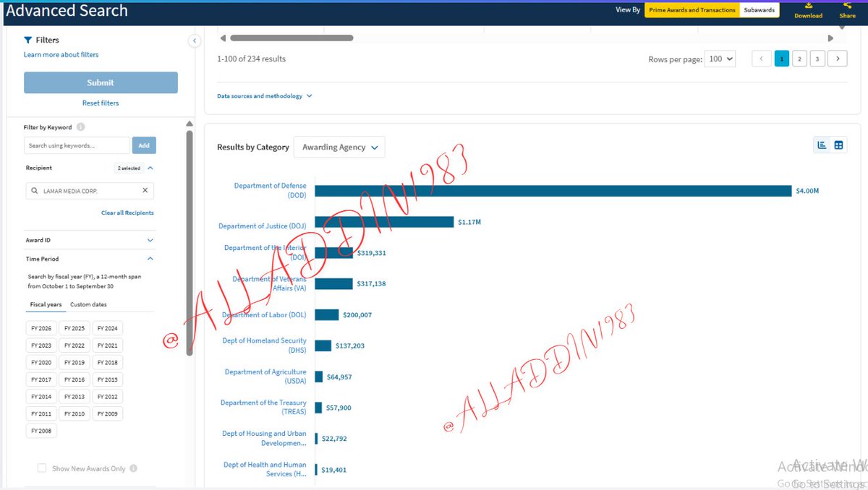The height and width of the screenshot is (490, 868).
Task: Collapse the filters sidebar arrow
Action: tap(195, 41)
